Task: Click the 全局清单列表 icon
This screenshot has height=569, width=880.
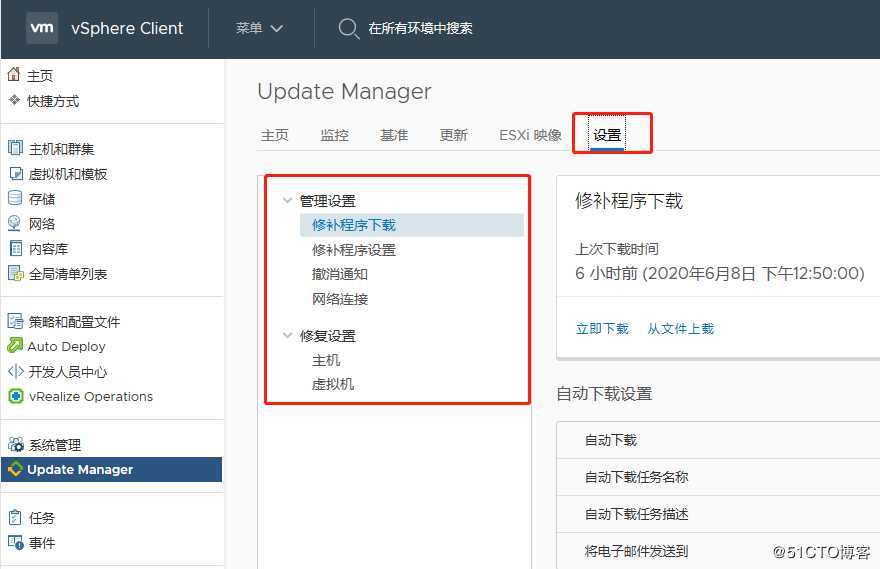Action: (x=16, y=273)
